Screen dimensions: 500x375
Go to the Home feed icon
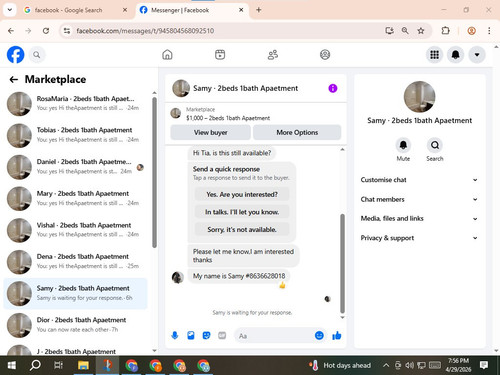click(x=167, y=55)
